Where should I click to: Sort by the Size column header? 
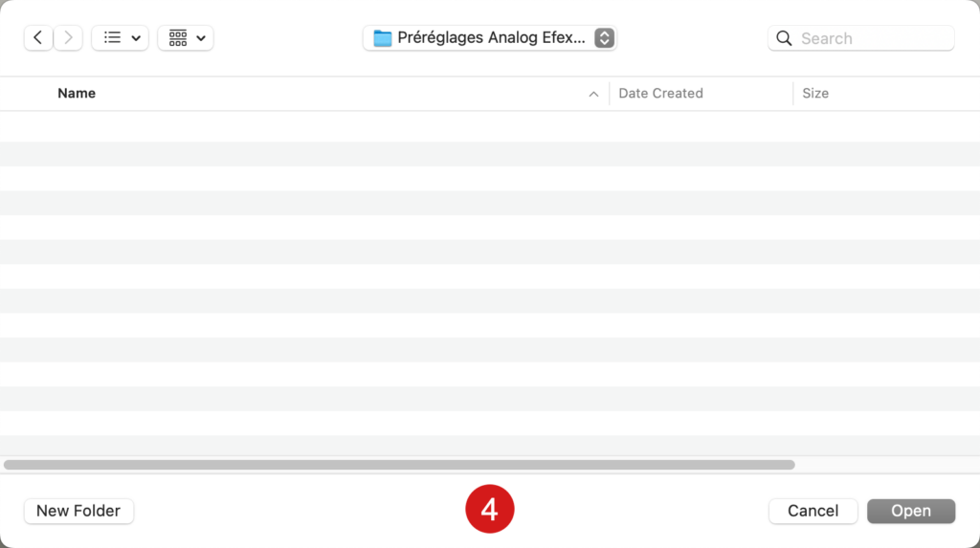(815, 93)
